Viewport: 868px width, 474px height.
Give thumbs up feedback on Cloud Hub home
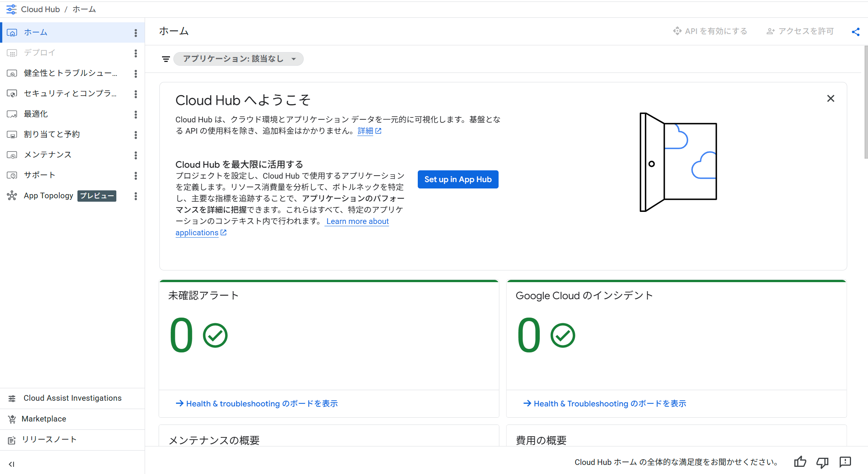800,462
